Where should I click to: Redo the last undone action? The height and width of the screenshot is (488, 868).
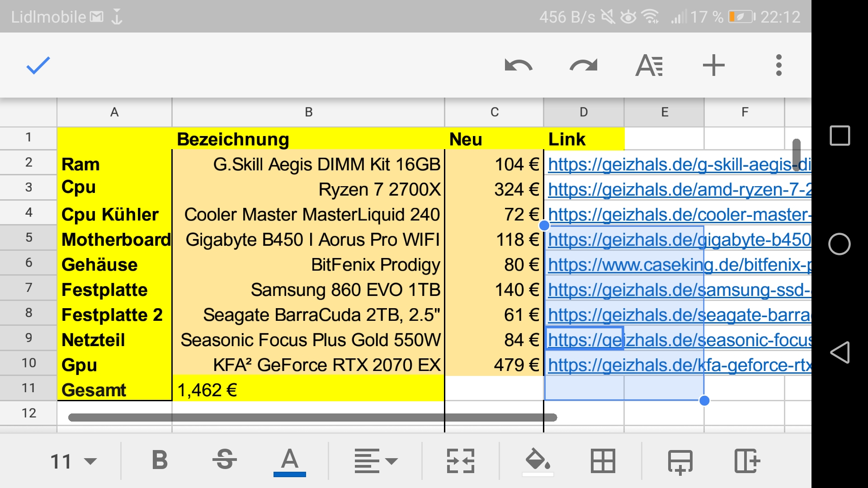(x=583, y=66)
